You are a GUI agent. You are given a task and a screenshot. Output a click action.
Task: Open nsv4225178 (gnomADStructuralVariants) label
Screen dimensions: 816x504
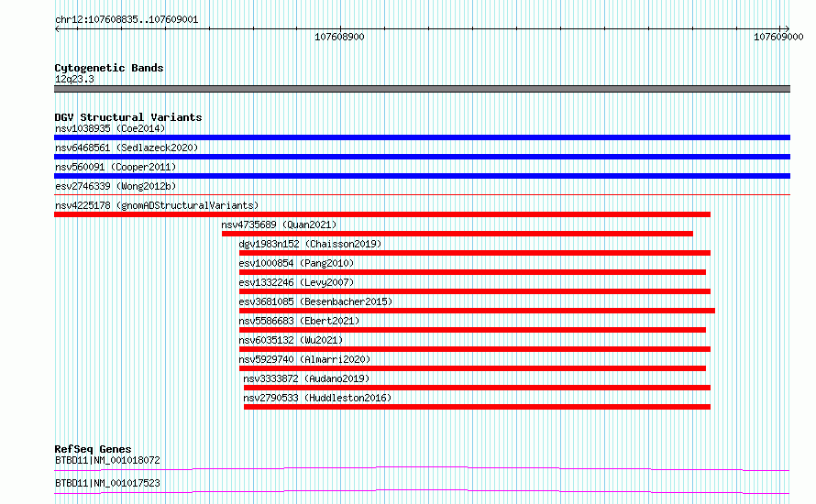coord(157,205)
